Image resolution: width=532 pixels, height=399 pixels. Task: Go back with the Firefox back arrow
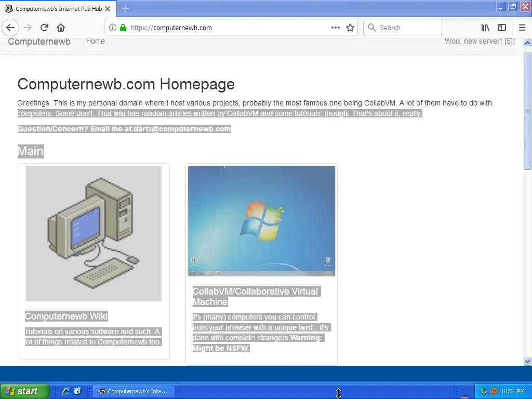[10, 28]
